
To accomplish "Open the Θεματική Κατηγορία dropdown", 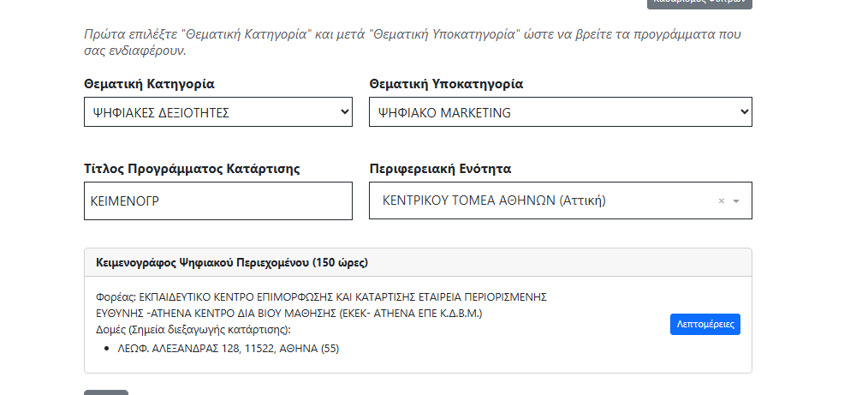I will point(217,112).
